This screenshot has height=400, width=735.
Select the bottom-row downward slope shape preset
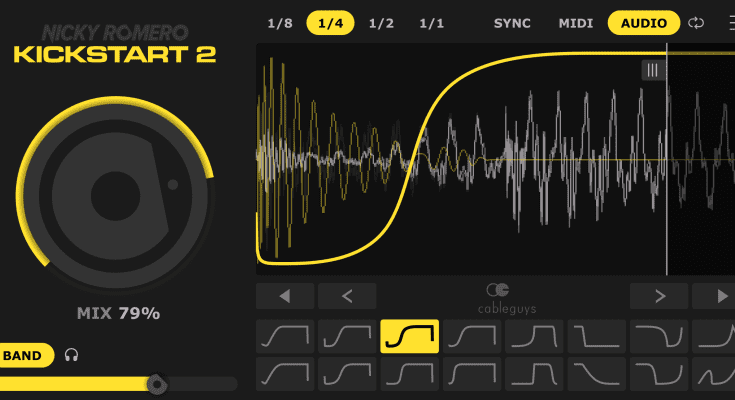click(x=597, y=375)
